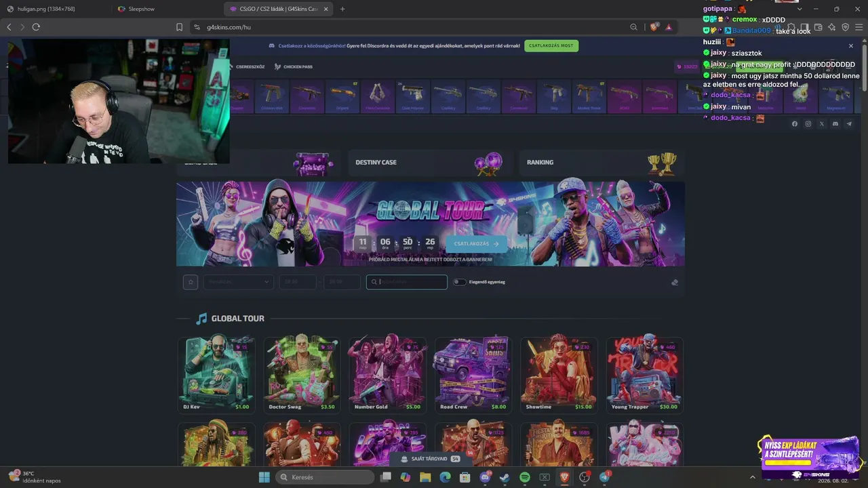This screenshot has width=868, height=488.
Task: Click the Discord social icon
Action: point(835,124)
